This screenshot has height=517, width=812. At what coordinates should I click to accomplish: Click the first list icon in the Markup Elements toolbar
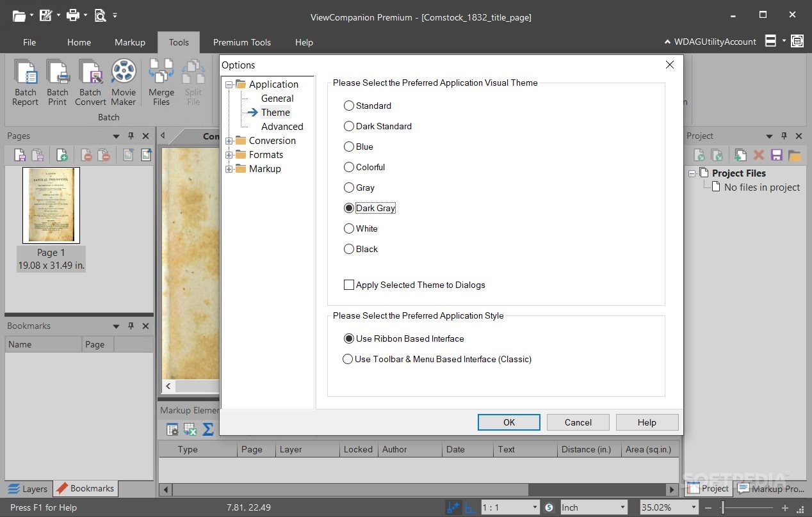pos(172,429)
